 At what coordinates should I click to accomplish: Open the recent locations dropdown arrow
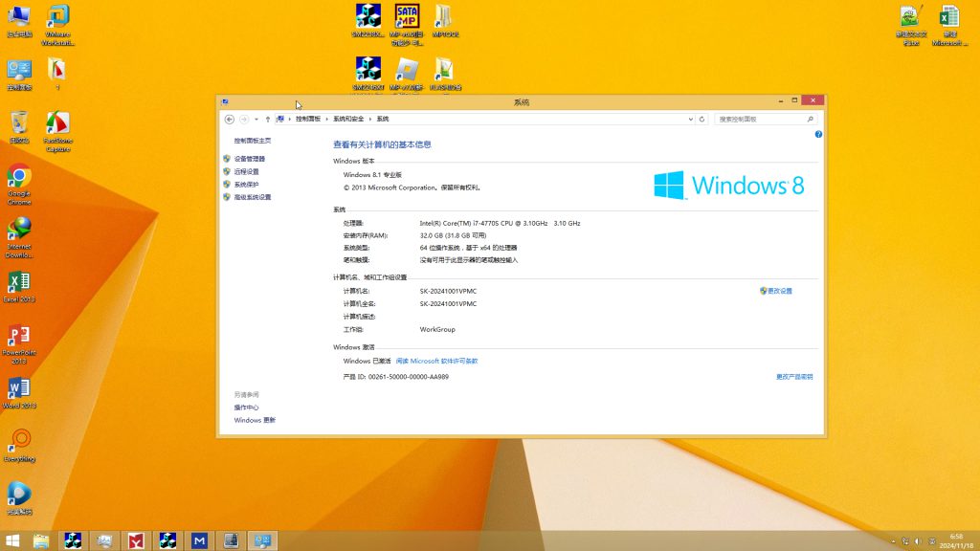click(256, 120)
